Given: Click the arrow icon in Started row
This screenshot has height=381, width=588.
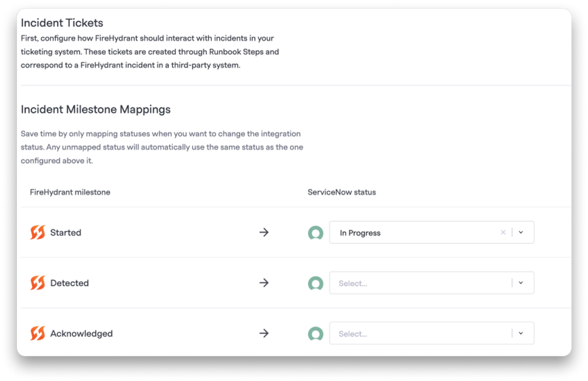Looking at the screenshot, I should (264, 232).
